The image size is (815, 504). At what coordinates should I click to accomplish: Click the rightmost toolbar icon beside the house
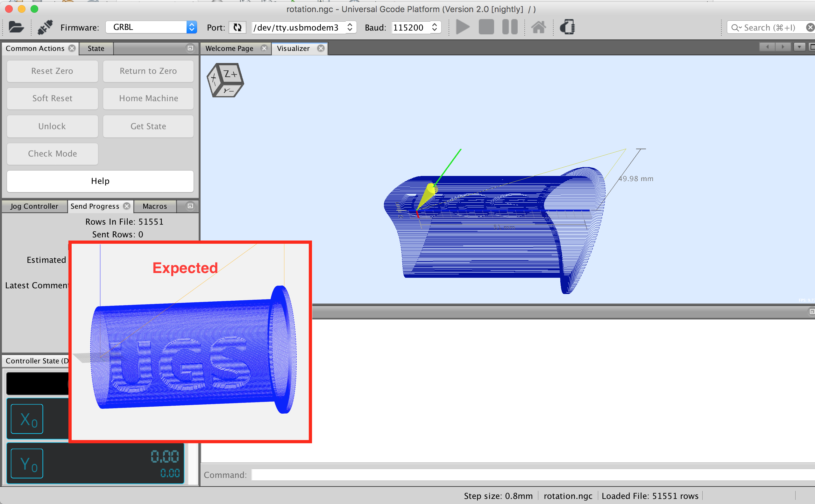pyautogui.click(x=568, y=27)
